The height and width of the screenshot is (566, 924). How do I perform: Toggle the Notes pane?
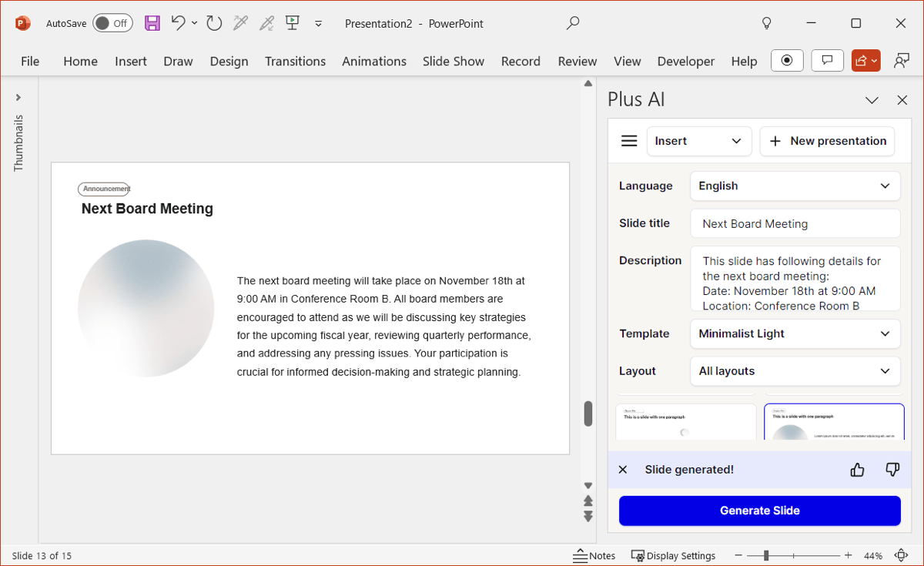(594, 555)
